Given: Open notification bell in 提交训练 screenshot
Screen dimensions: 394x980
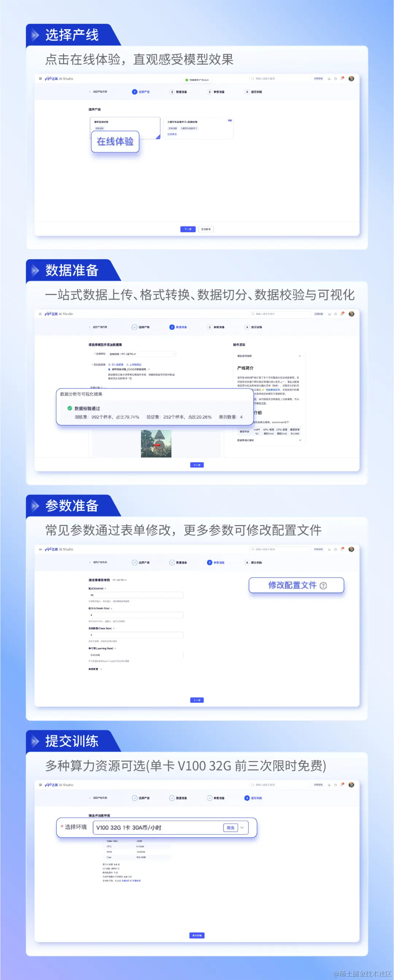Looking at the screenshot, I should [x=342, y=785].
